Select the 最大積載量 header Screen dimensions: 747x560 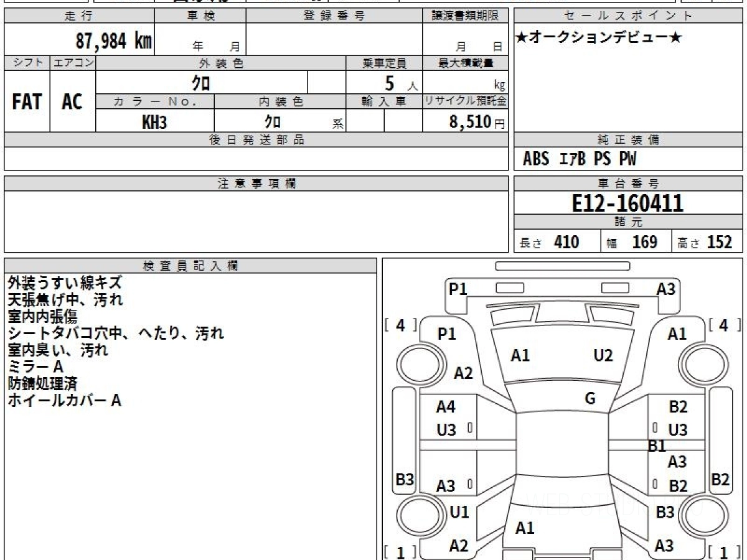466,63
